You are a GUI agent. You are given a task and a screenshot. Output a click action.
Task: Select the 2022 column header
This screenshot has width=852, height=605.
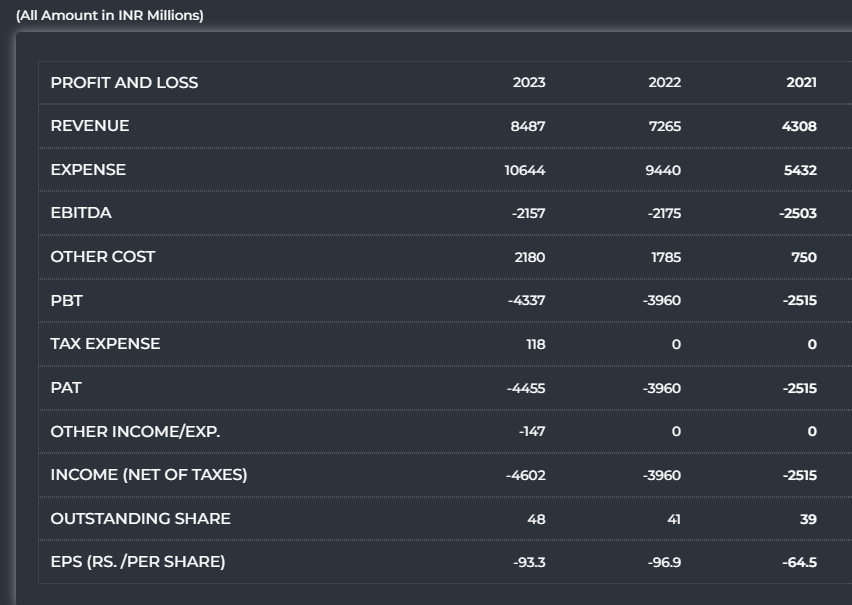664,83
